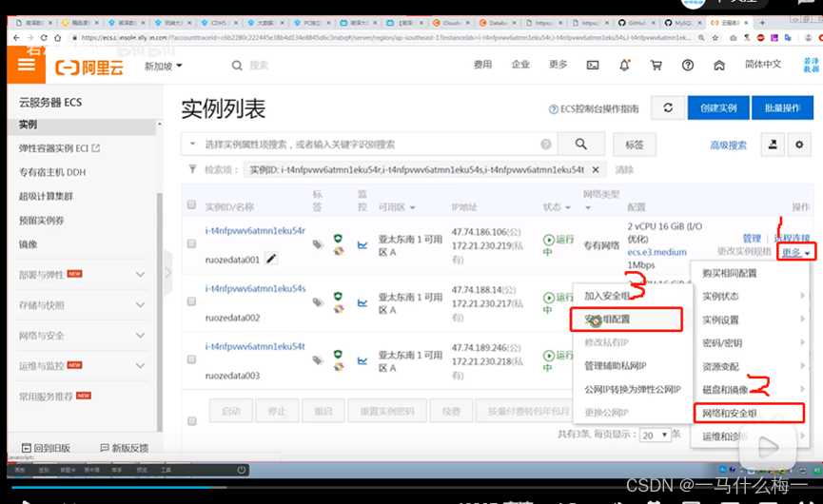
Task: Refresh the instance list
Action: tap(668, 108)
